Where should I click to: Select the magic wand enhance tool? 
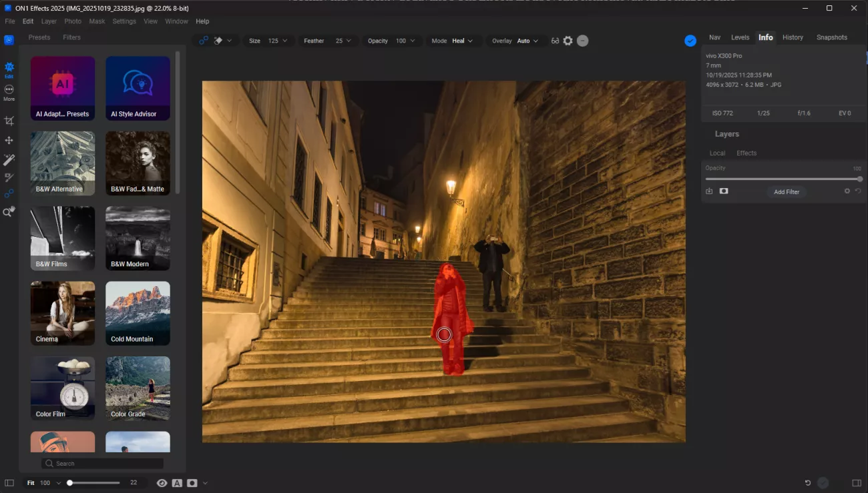(x=9, y=159)
